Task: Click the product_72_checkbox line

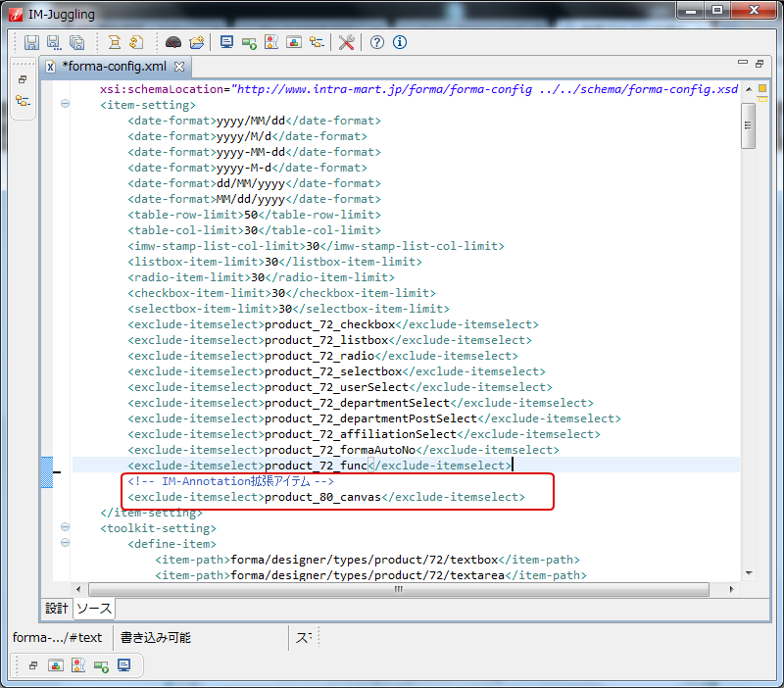Action: point(333,324)
